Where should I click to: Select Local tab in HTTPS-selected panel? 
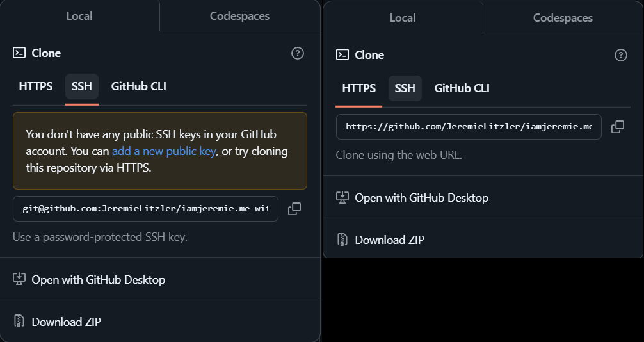(x=402, y=18)
